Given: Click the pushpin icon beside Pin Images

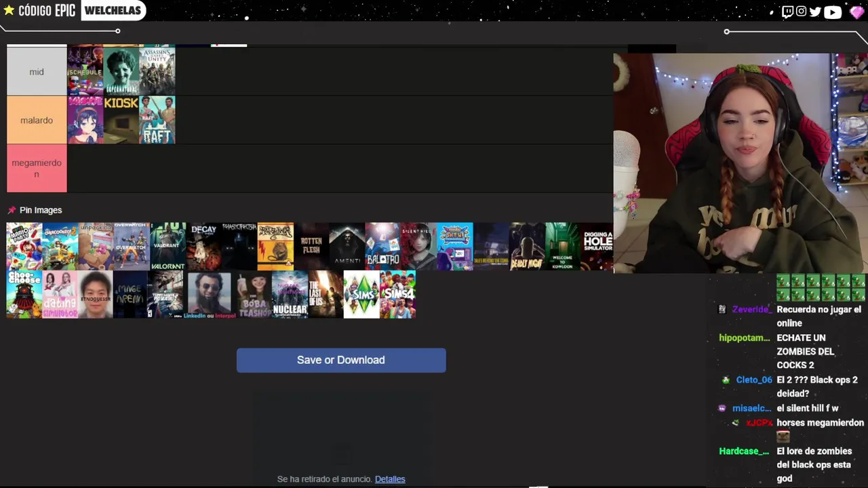Looking at the screenshot, I should 12,210.
